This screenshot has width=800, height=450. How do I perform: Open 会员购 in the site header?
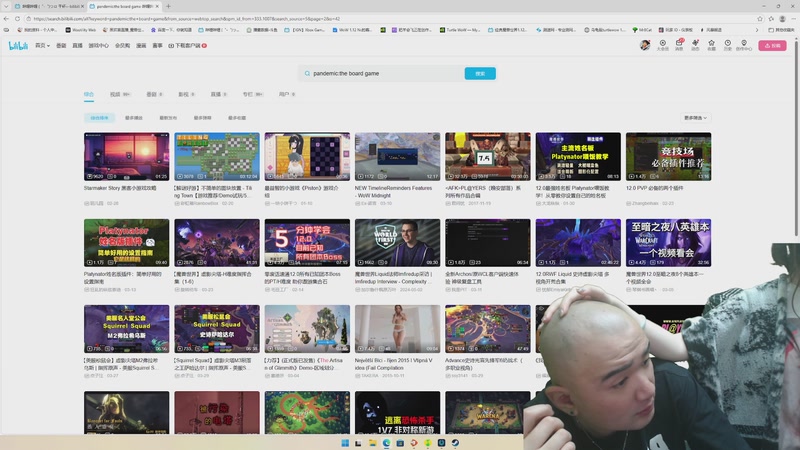pos(122,45)
